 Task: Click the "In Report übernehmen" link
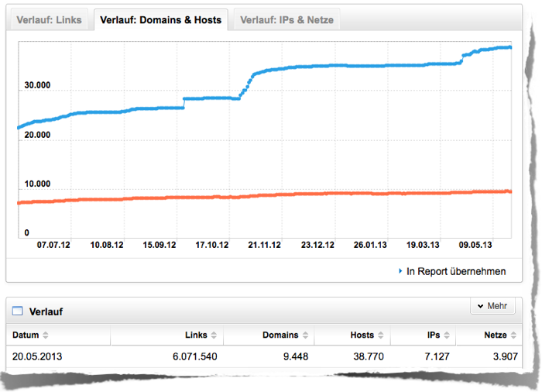coord(456,271)
